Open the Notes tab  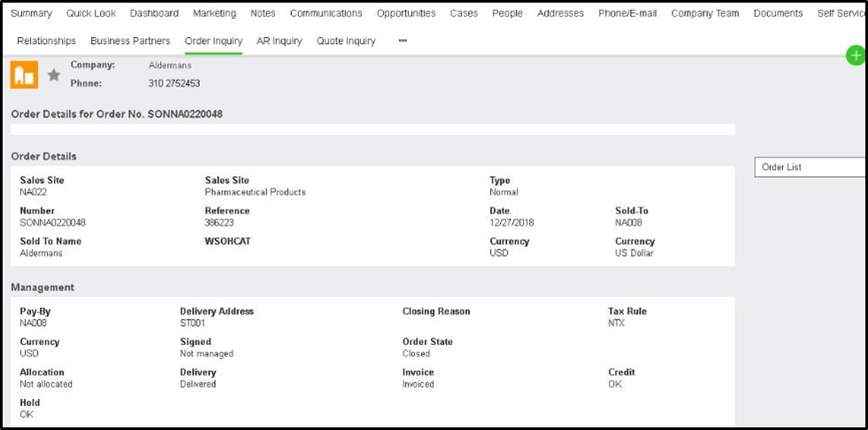pyautogui.click(x=263, y=13)
